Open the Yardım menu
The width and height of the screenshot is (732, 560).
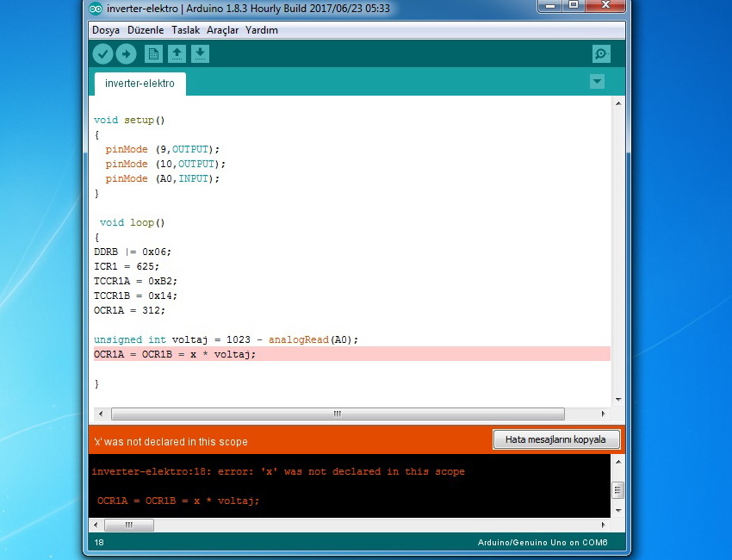[262, 30]
